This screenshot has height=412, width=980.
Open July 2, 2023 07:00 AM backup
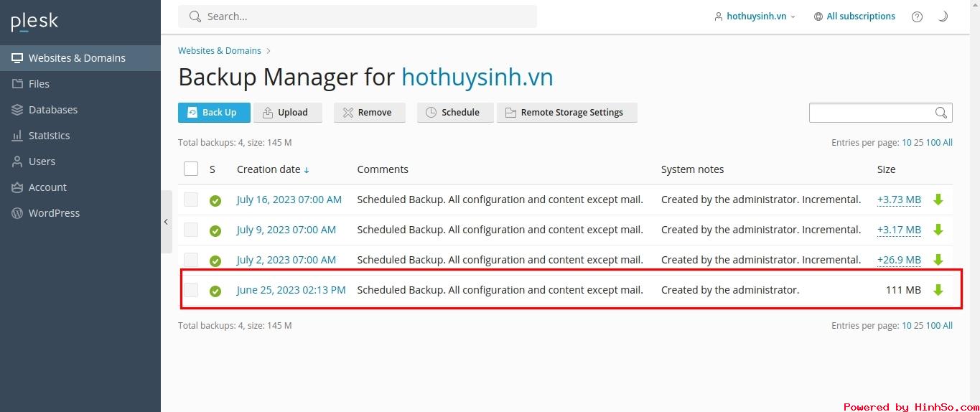coord(286,260)
